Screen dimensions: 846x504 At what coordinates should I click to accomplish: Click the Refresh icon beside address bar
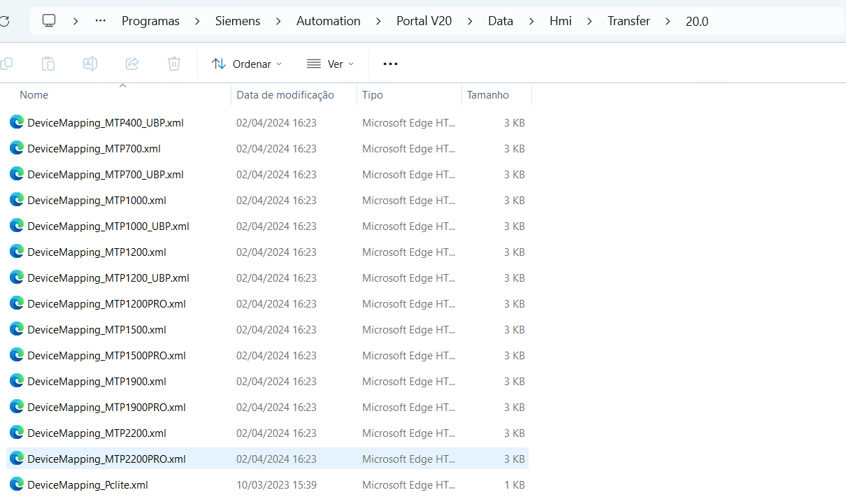coord(5,21)
